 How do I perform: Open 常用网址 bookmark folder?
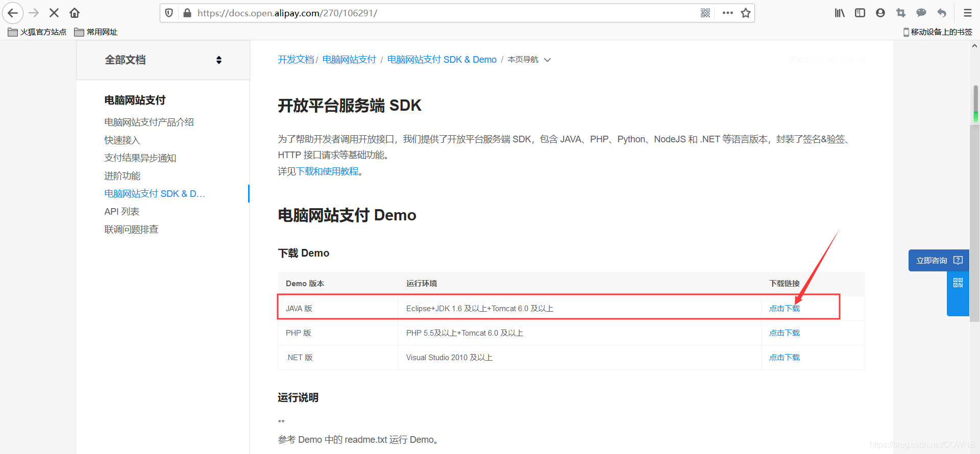click(x=96, y=32)
